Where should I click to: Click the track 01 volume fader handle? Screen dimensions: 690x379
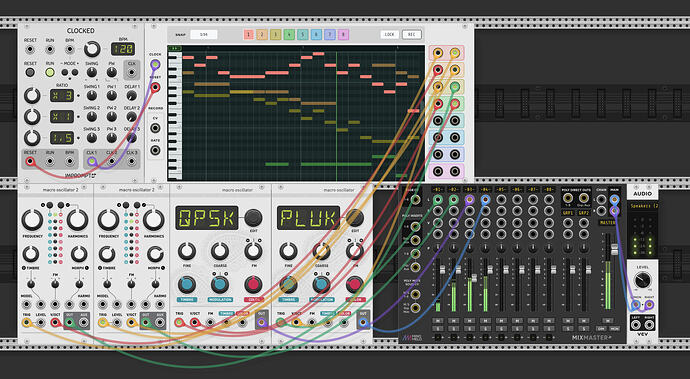(442, 269)
